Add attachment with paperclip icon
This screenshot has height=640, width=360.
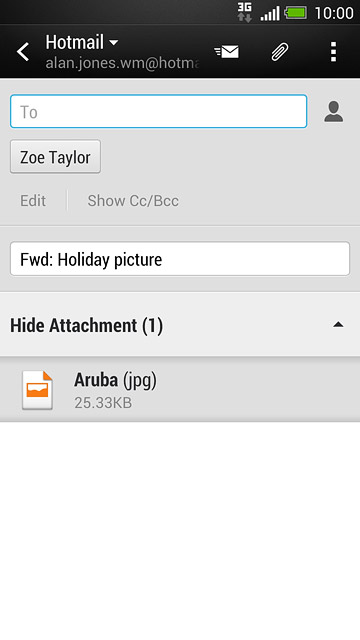pyautogui.click(x=280, y=52)
